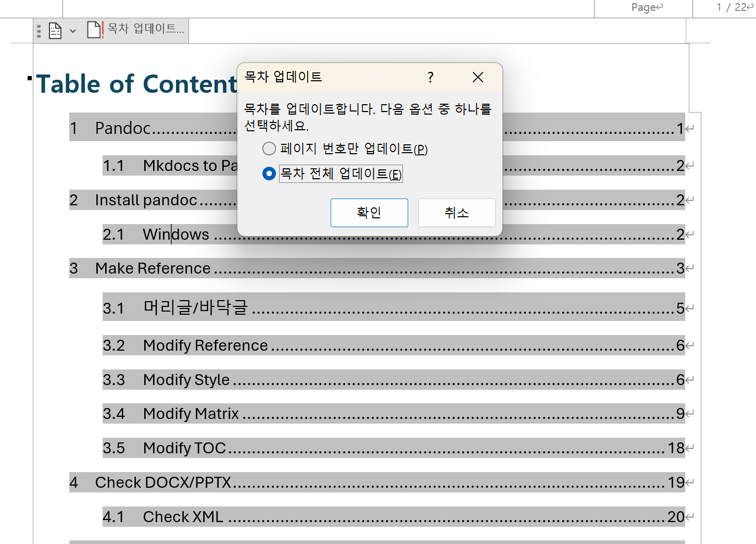Jump to Modify Reference entry
756x544 pixels.
[x=394, y=345]
